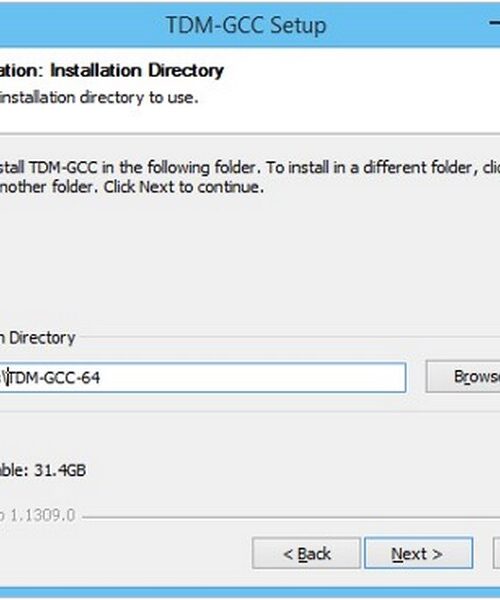Click the 31.4GB available space text
500x600 pixels.
[60, 470]
